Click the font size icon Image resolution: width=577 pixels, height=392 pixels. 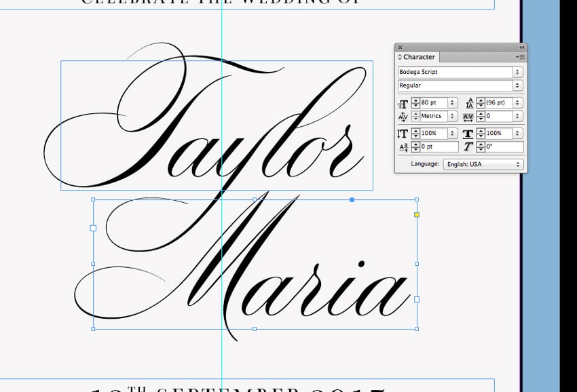pos(403,103)
